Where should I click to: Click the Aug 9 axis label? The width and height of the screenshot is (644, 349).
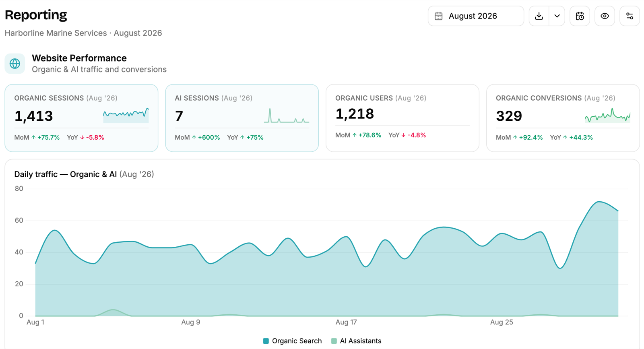click(x=190, y=322)
